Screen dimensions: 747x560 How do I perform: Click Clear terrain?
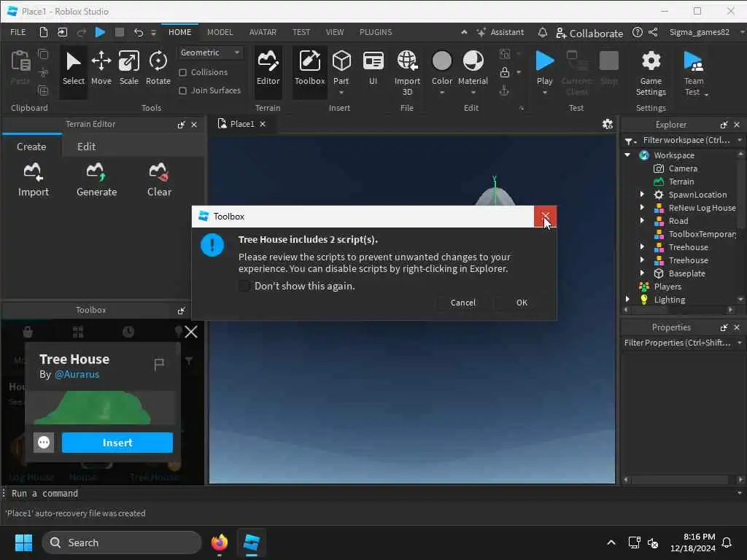click(159, 180)
